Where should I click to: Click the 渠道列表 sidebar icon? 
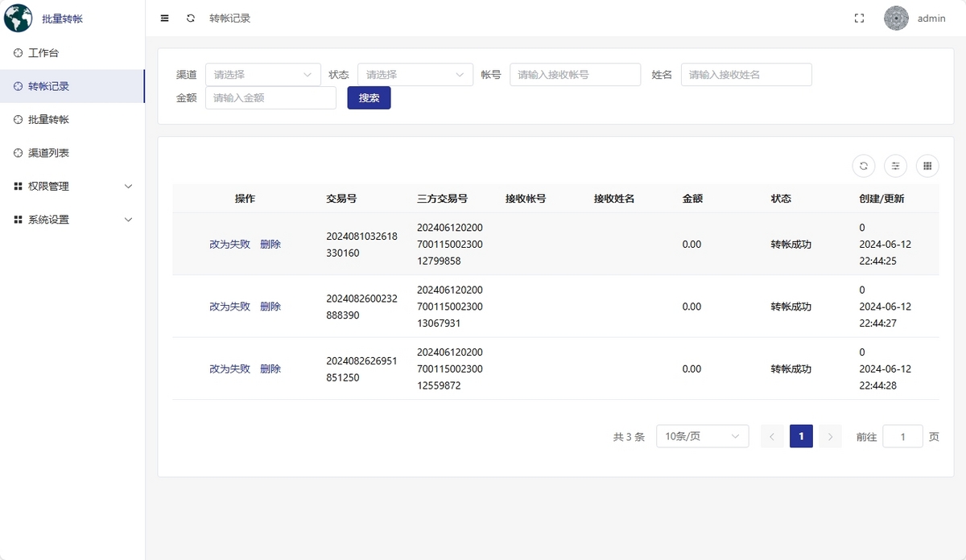point(19,153)
